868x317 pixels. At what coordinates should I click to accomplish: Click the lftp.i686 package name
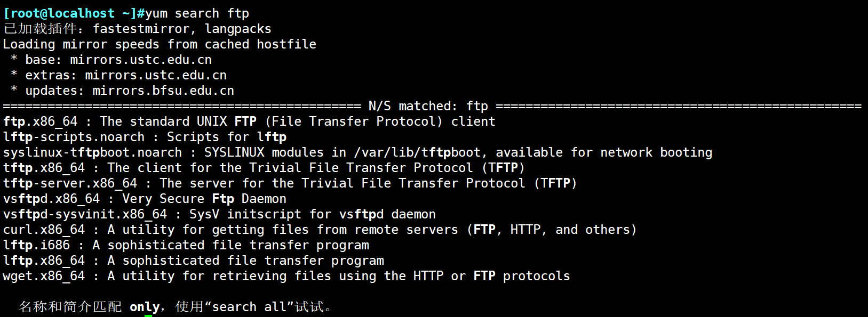[x=37, y=245]
